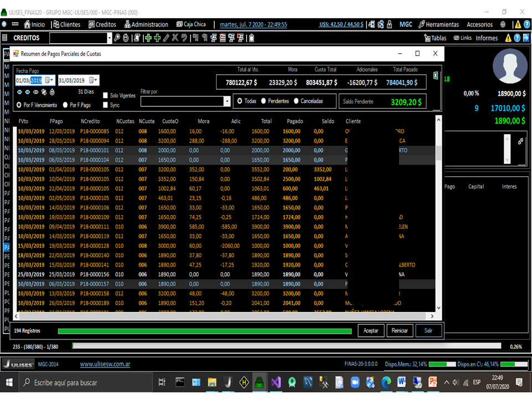Open the Tablas icon in toolbar
Viewport: 532px width, 399px height.
pos(436,38)
